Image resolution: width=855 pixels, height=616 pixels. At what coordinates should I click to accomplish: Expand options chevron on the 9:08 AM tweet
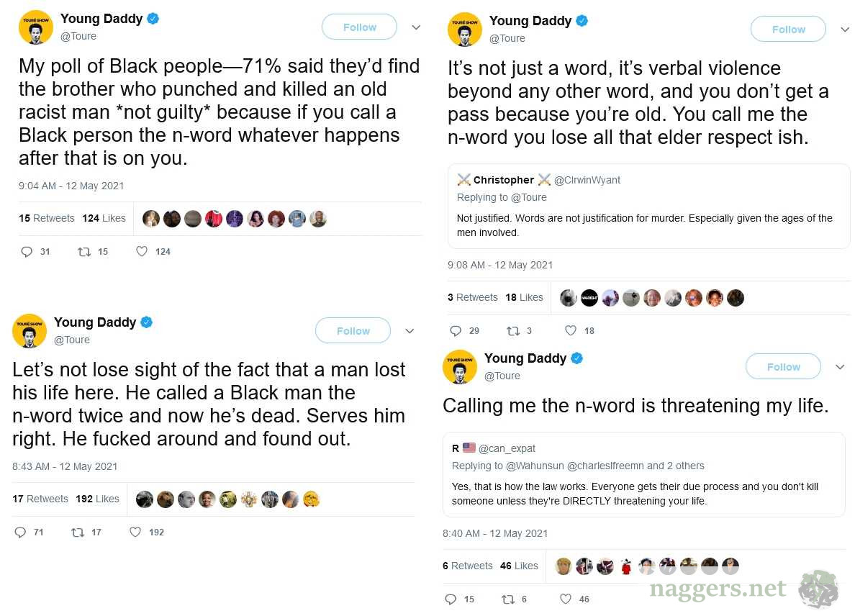pos(845,30)
